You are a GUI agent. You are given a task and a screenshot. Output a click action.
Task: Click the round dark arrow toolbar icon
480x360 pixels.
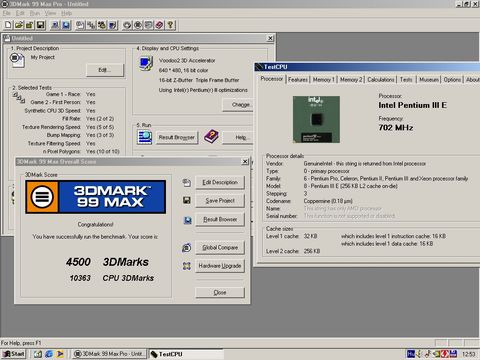pos(127,25)
